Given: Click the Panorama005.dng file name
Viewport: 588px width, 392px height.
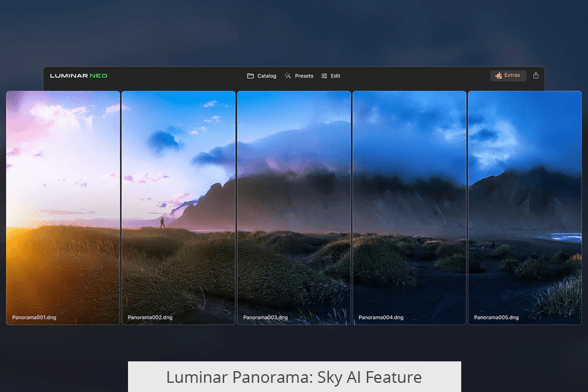Looking at the screenshot, I should tap(497, 317).
